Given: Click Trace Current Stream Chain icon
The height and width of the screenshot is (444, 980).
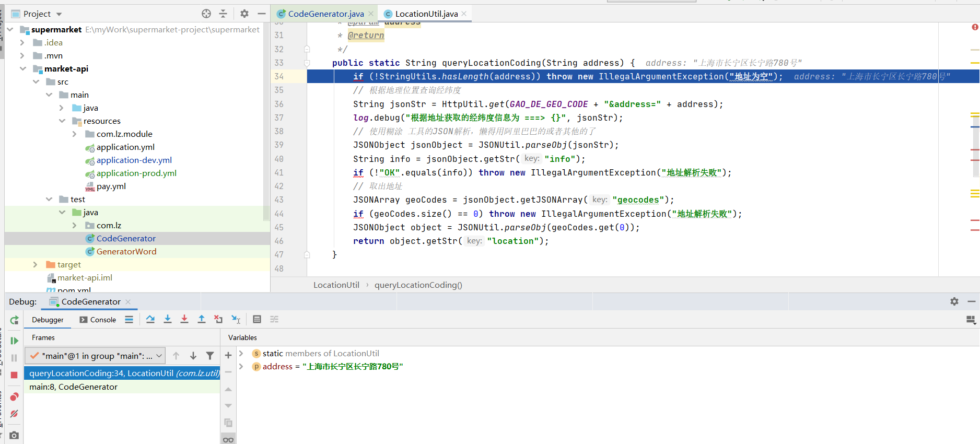Looking at the screenshot, I should tap(274, 319).
